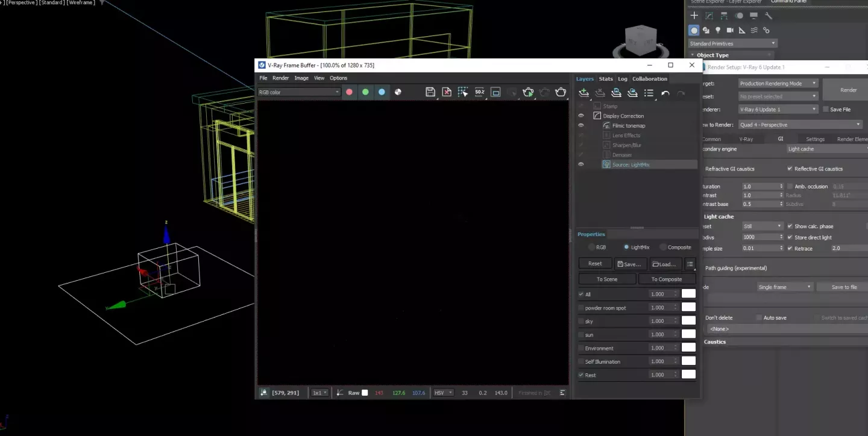Viewport: 868px width, 436px height.
Task: Open the Render menu in Frame Buffer
Action: pyautogui.click(x=280, y=78)
